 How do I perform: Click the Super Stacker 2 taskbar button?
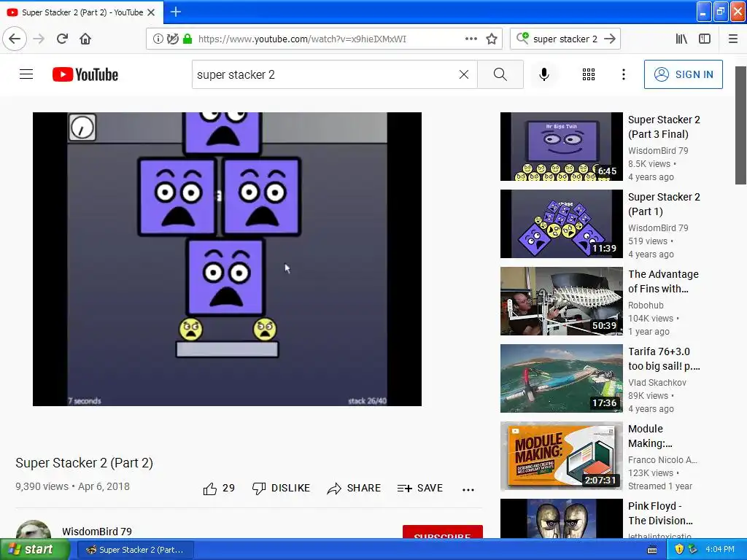135,550
